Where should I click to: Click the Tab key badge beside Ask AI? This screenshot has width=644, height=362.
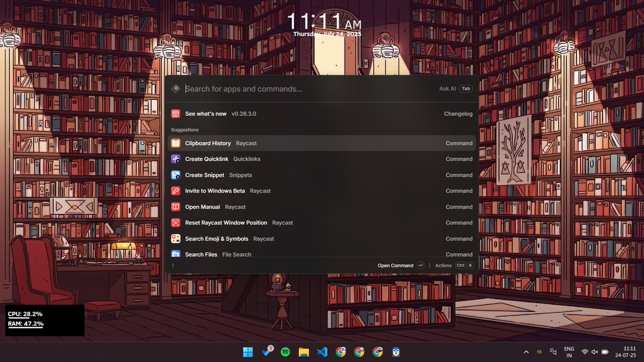[466, 88]
